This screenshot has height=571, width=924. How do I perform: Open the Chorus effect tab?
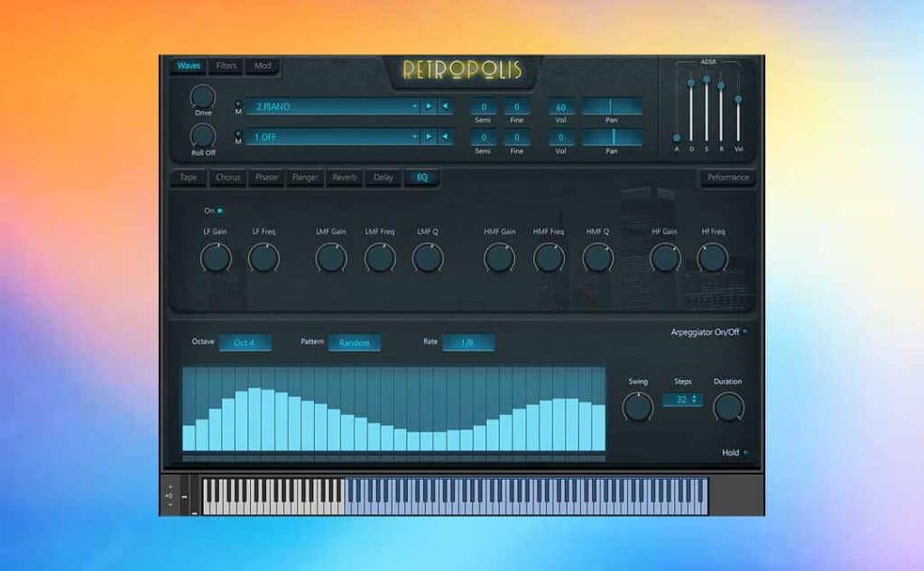pos(227,178)
